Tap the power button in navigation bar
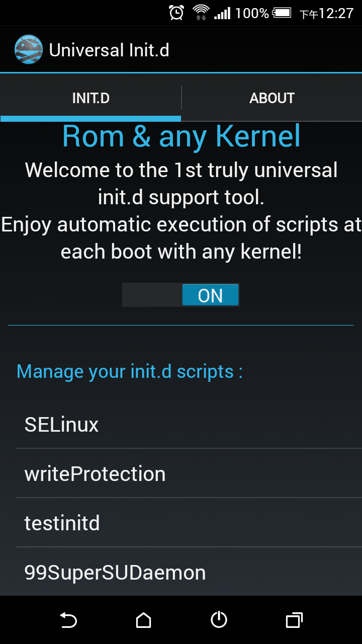Screen dimensions: 362x644 click(x=219, y=620)
